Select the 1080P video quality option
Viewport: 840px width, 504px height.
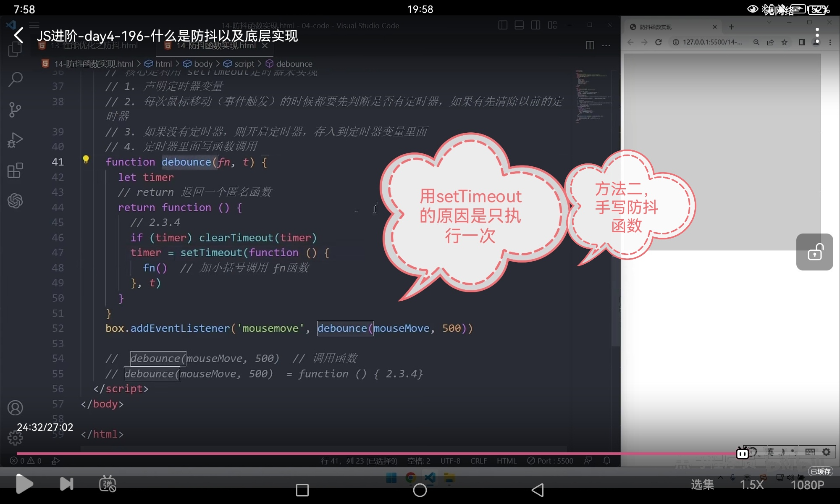807,485
